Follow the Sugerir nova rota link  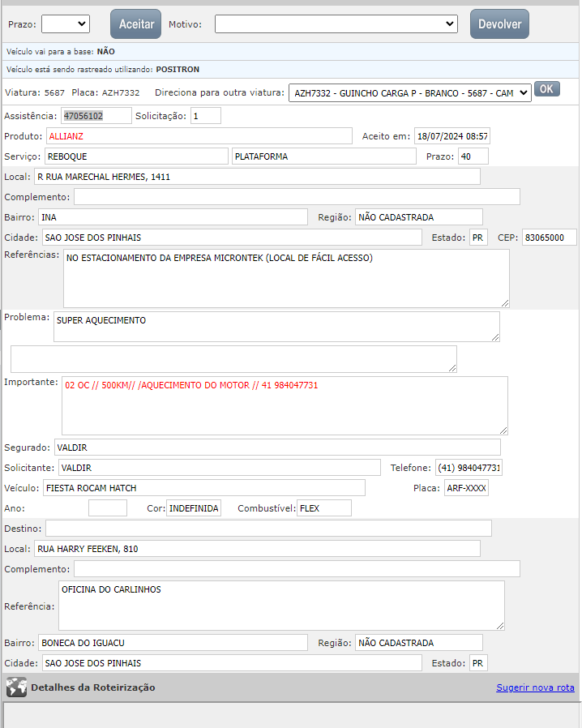pyautogui.click(x=535, y=687)
